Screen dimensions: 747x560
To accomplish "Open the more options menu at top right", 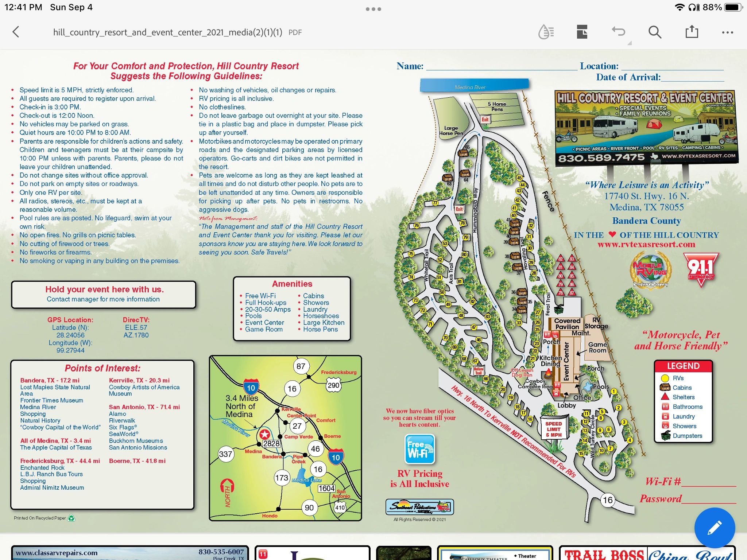I will pyautogui.click(x=727, y=32).
